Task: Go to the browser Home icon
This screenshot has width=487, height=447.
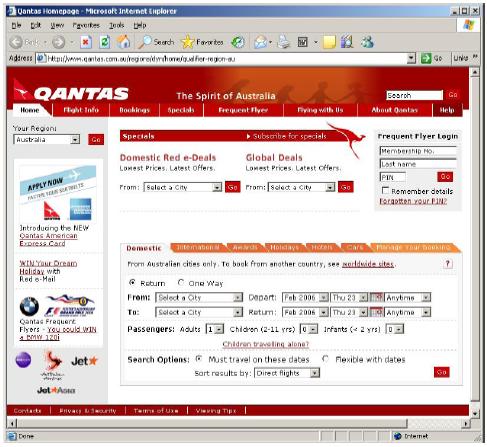Action: [x=123, y=42]
